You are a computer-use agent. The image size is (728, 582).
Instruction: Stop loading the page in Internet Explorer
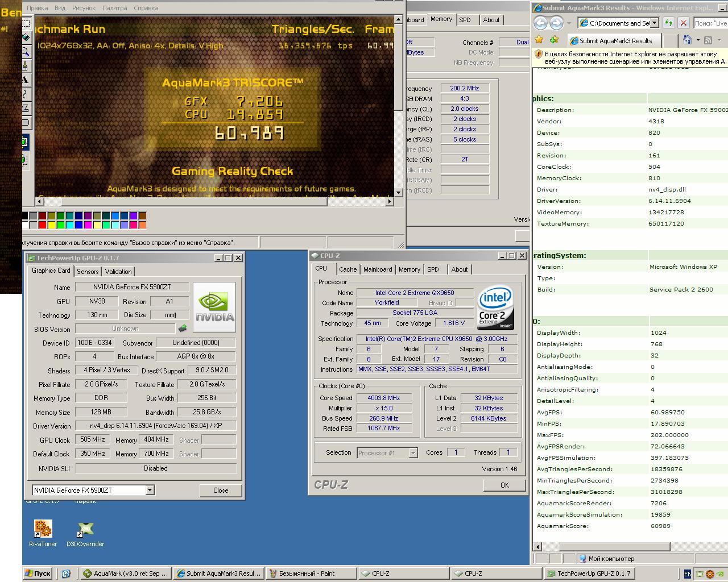[684, 23]
